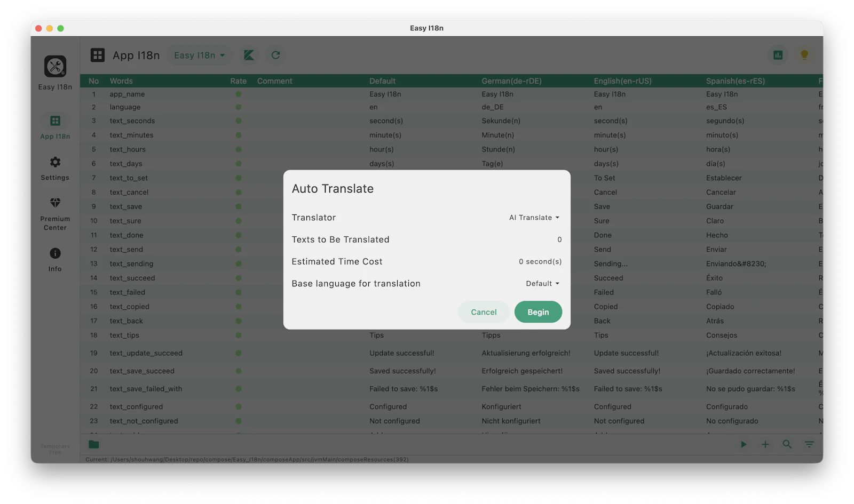854x504 pixels.
Task: Click the lightbulb tips icon
Action: [804, 55]
